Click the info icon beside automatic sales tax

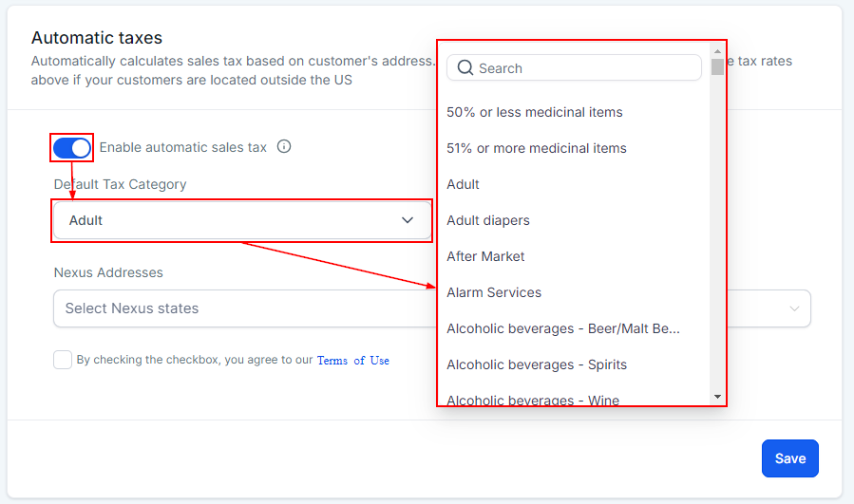coord(283,147)
